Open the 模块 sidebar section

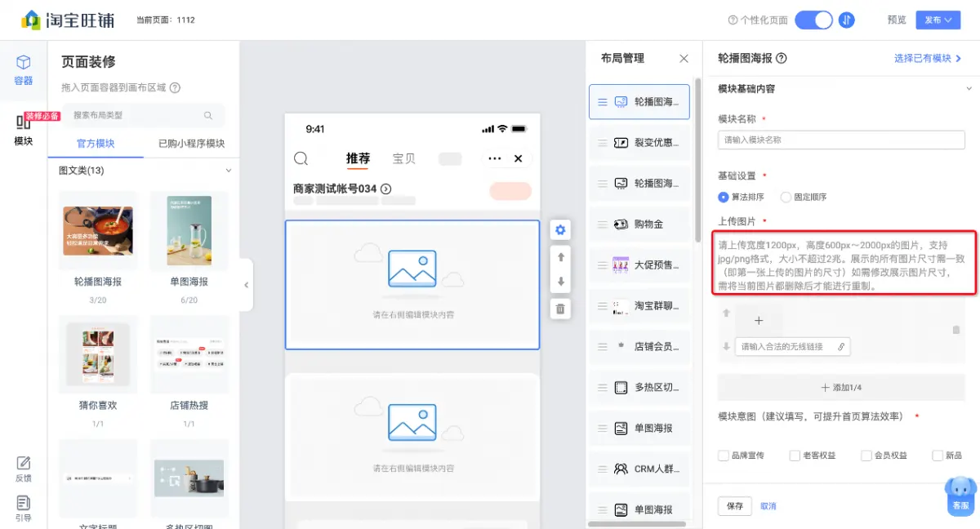tap(24, 130)
